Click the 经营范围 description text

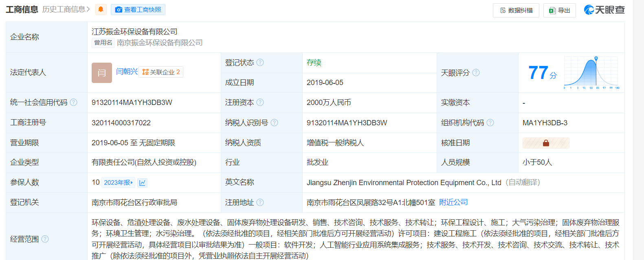point(356,239)
